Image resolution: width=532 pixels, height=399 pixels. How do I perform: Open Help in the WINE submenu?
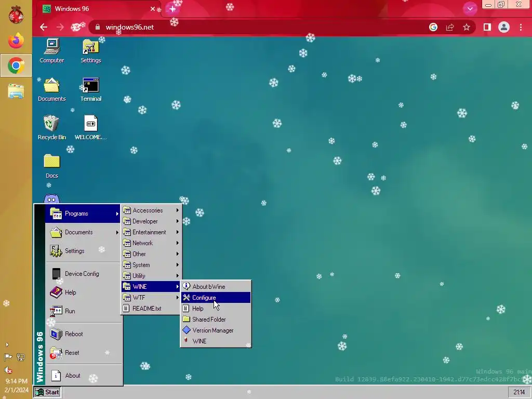[216, 309]
